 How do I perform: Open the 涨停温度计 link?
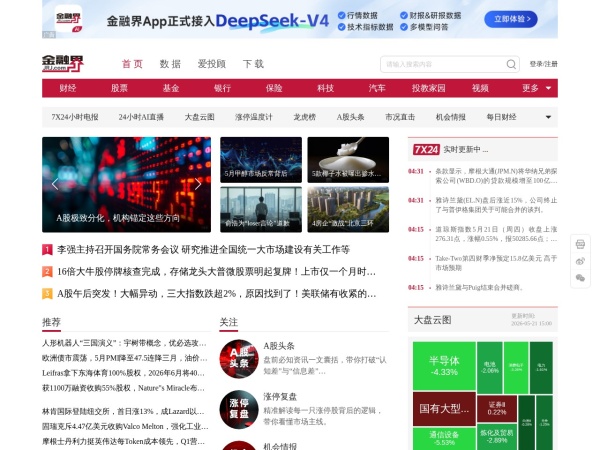pyautogui.click(x=254, y=117)
